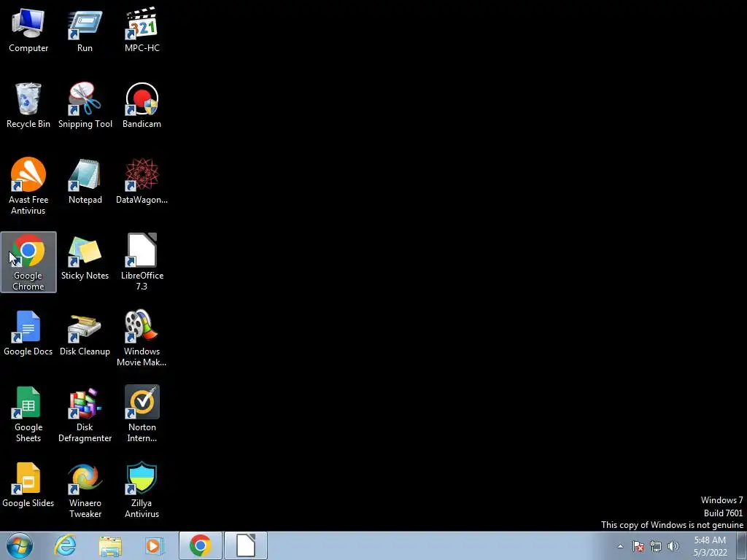Select the Norton Internet Security shortcut
The image size is (747, 560).
pyautogui.click(x=142, y=414)
